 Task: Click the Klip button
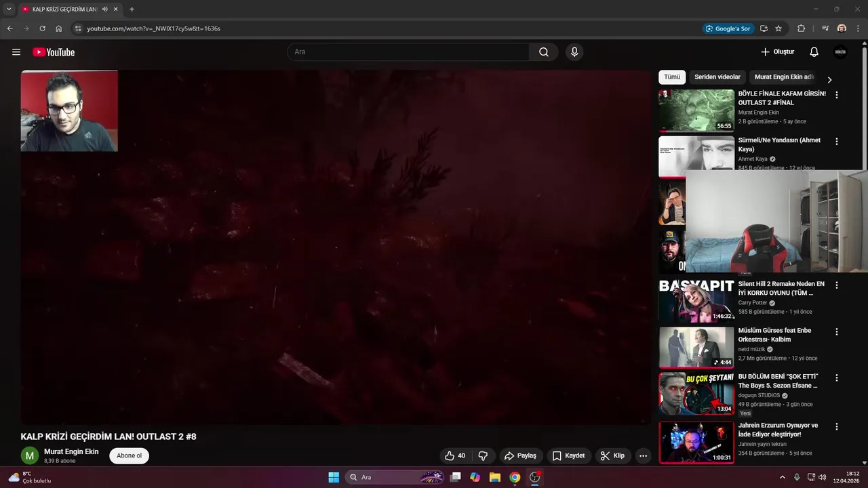tap(612, 455)
